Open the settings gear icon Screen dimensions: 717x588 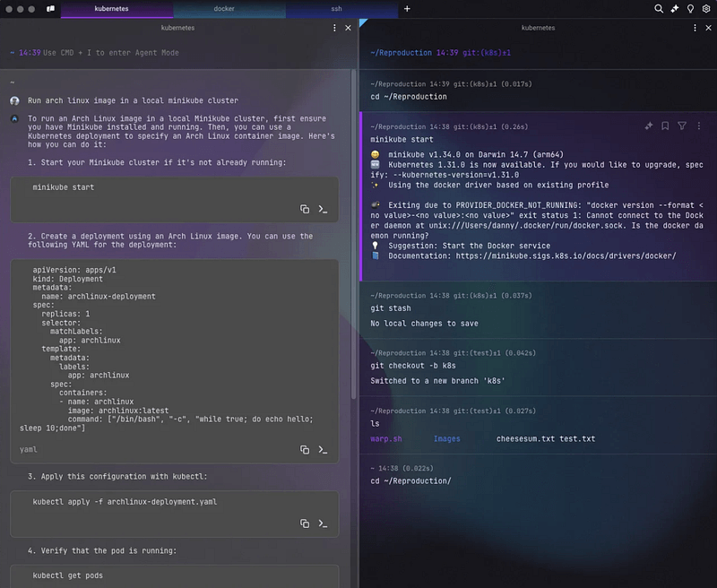(706, 8)
